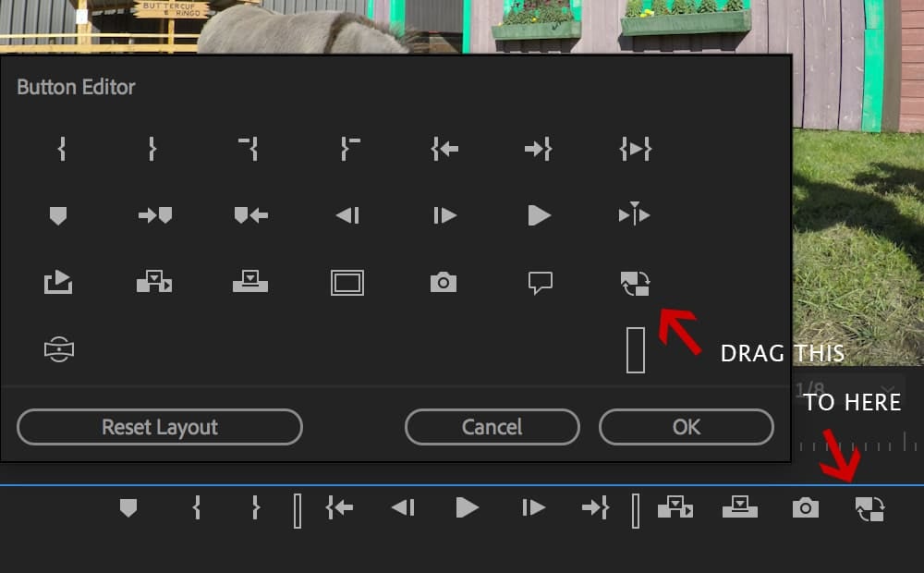Select the Go to Next Marker icon
The width and height of the screenshot is (924, 573).
click(x=157, y=214)
